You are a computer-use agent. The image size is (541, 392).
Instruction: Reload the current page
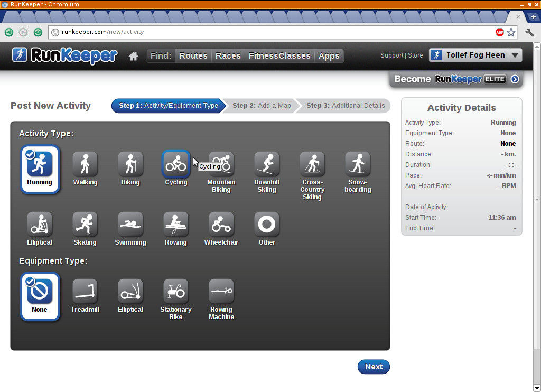point(38,32)
